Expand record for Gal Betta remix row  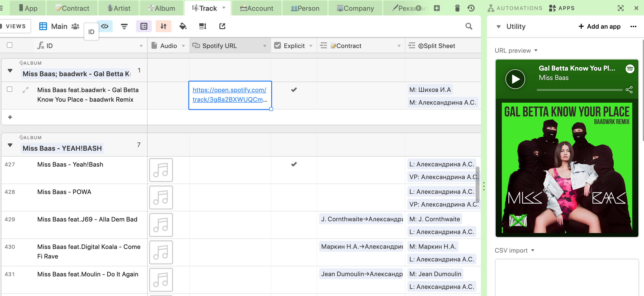pyautogui.click(x=25, y=90)
